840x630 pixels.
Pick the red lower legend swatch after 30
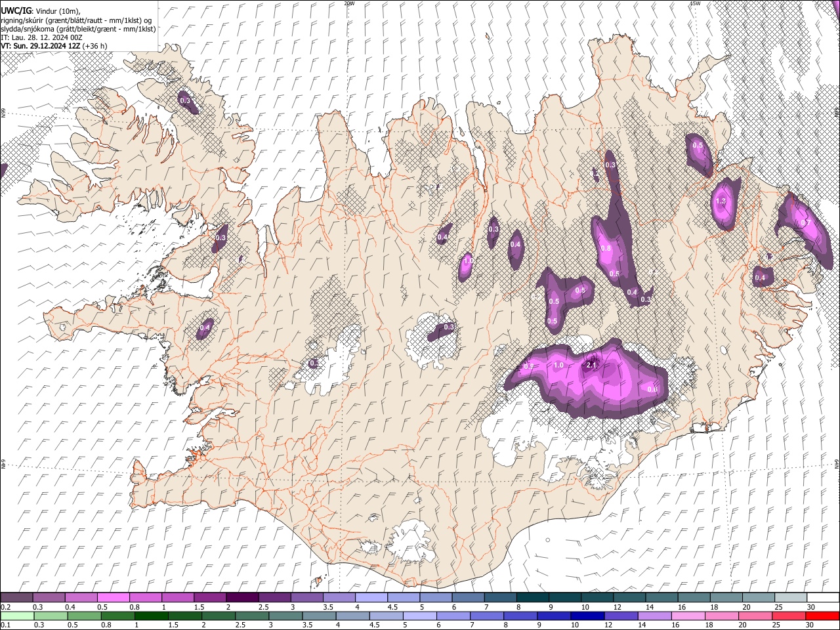coord(822,616)
